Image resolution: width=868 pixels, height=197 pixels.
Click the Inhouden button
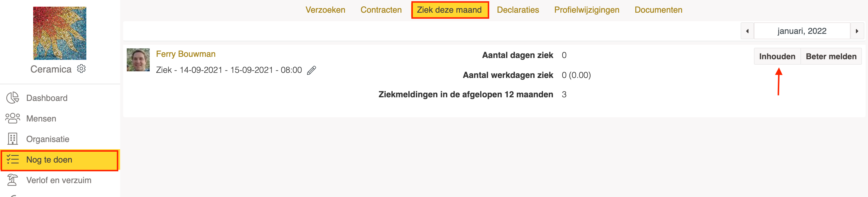tap(777, 56)
